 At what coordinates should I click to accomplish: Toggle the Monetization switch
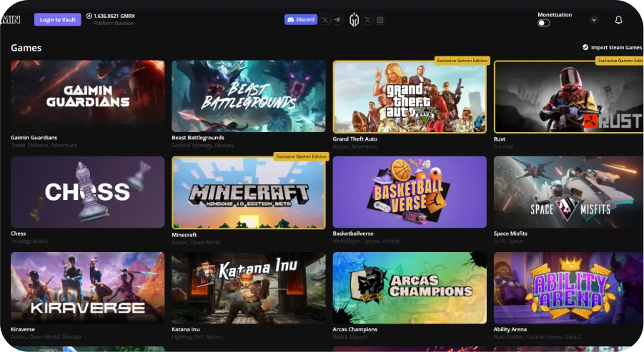pyautogui.click(x=544, y=23)
